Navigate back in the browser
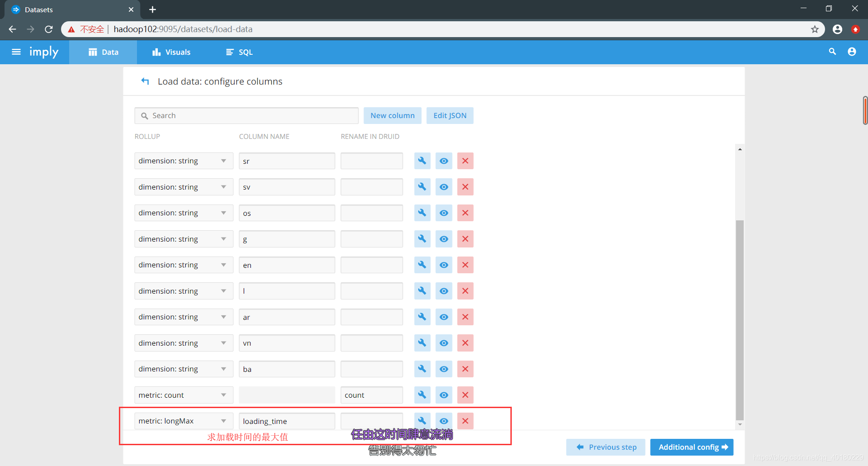The height and width of the screenshot is (466, 868). [13, 29]
